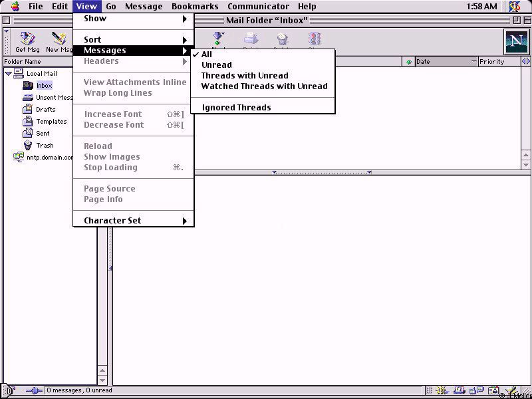Screen dimensions: 532x399
Task: Open Mailbox from the component bar
Action: 459,390
